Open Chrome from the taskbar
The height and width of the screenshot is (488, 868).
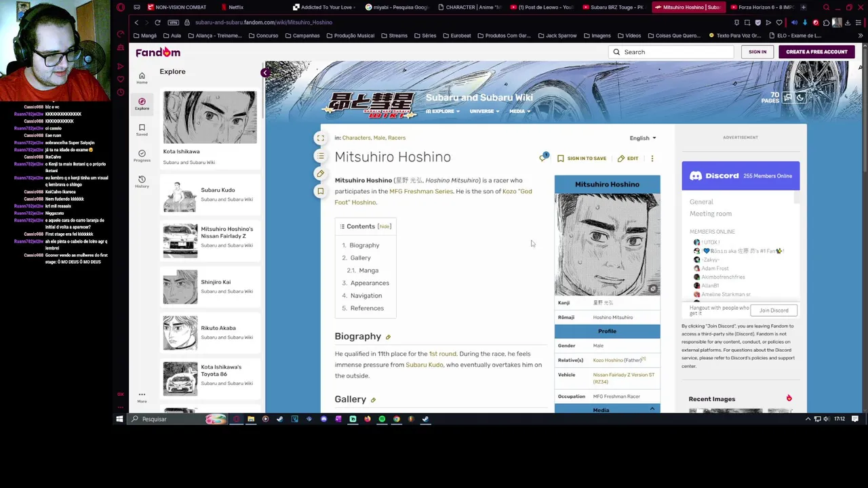click(397, 419)
